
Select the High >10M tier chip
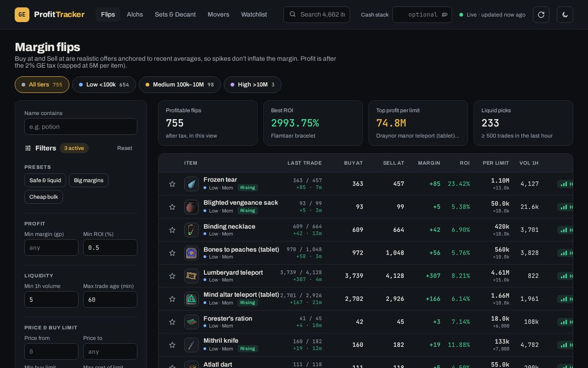[252, 85]
